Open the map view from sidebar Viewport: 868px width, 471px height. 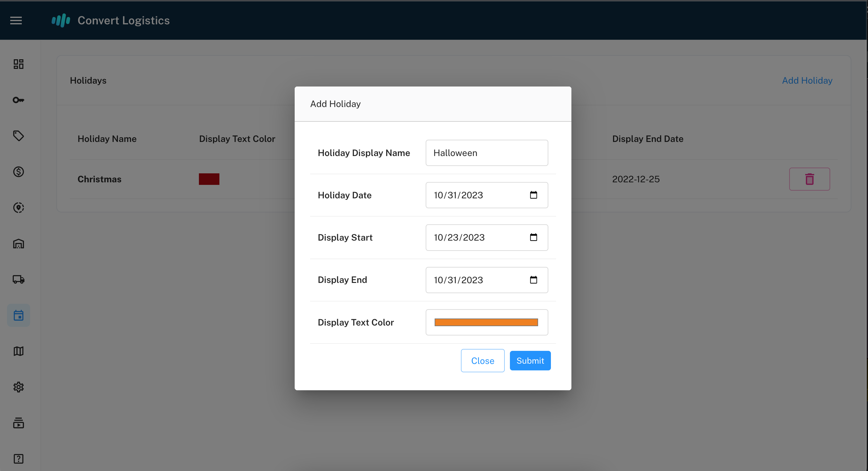coord(19,351)
